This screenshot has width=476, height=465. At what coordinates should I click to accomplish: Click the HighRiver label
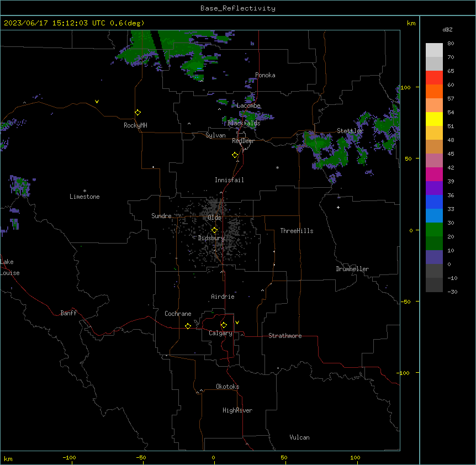pyautogui.click(x=237, y=410)
